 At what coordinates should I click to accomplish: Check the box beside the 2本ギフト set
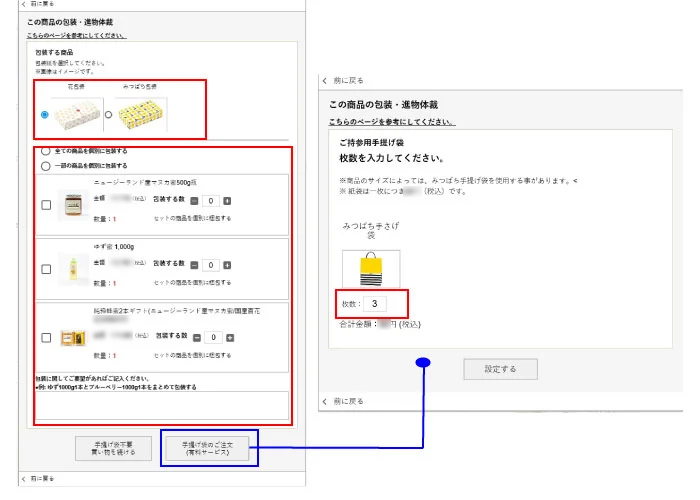[x=46, y=338]
